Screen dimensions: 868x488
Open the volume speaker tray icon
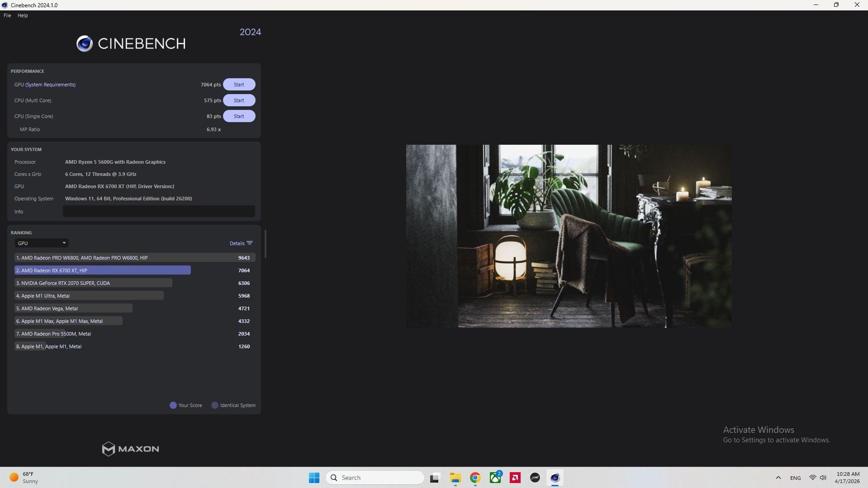tap(823, 478)
